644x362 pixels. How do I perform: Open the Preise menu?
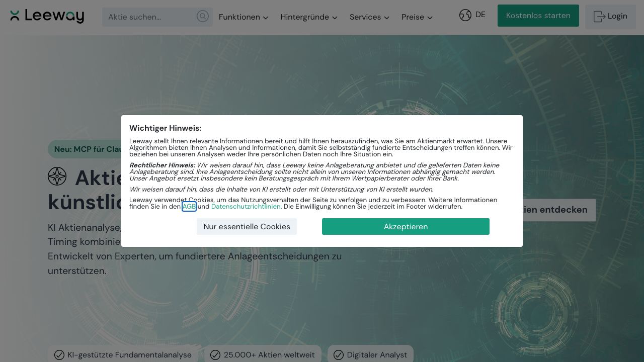(x=417, y=17)
